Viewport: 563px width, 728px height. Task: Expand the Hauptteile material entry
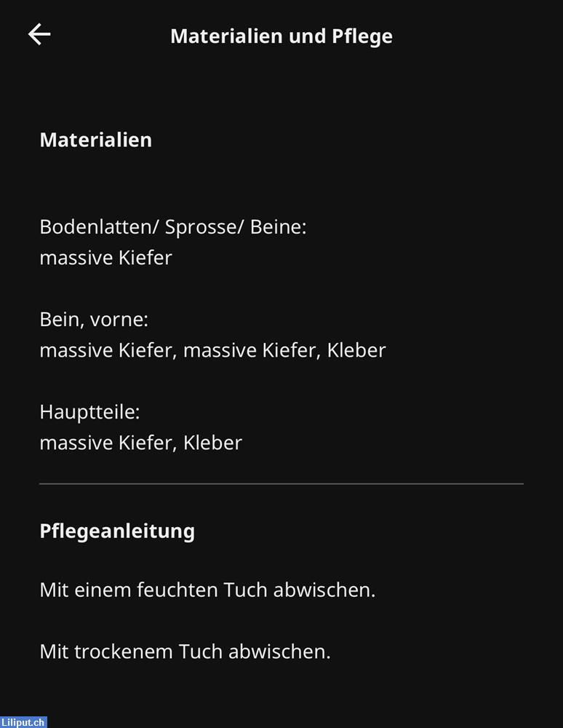tap(89, 411)
